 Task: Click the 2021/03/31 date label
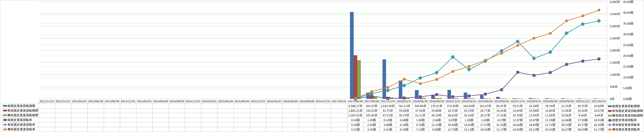(x=599, y=101)
